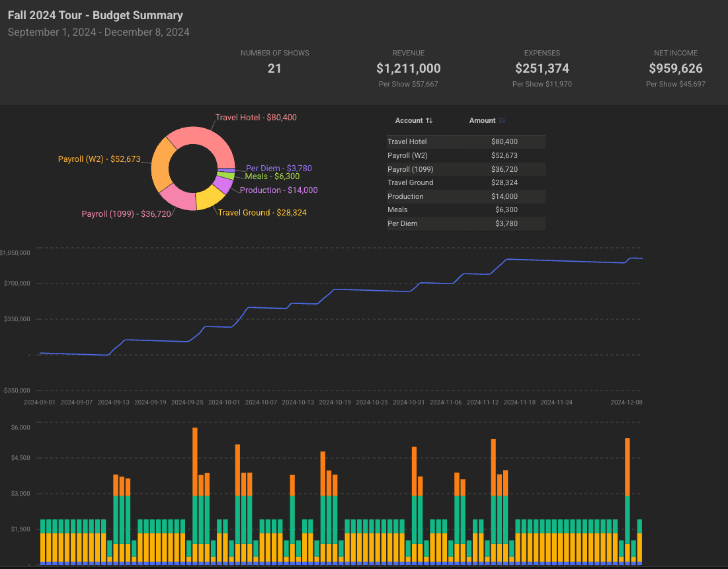Click the Travel Hotel donut slice

(206, 137)
